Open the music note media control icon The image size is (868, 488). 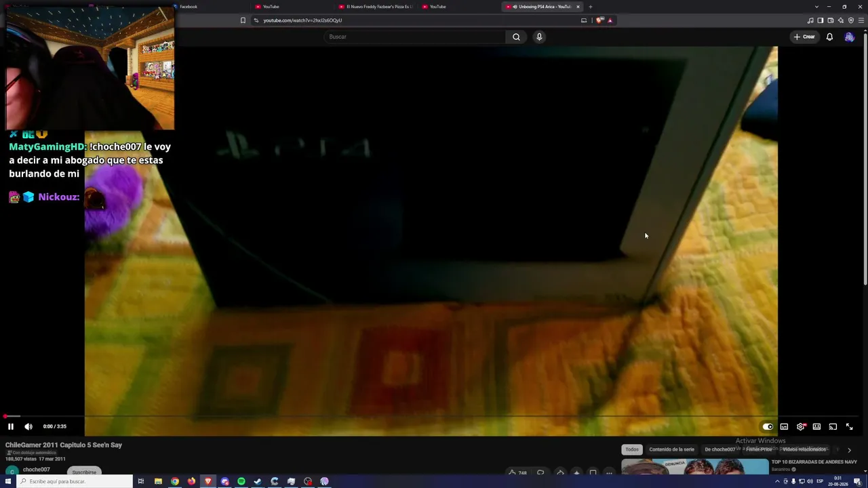[x=810, y=20]
